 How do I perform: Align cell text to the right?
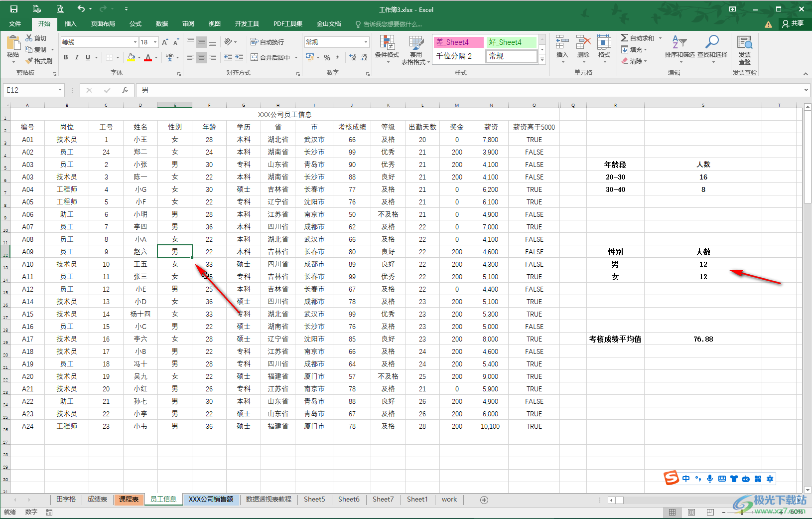[x=213, y=57]
